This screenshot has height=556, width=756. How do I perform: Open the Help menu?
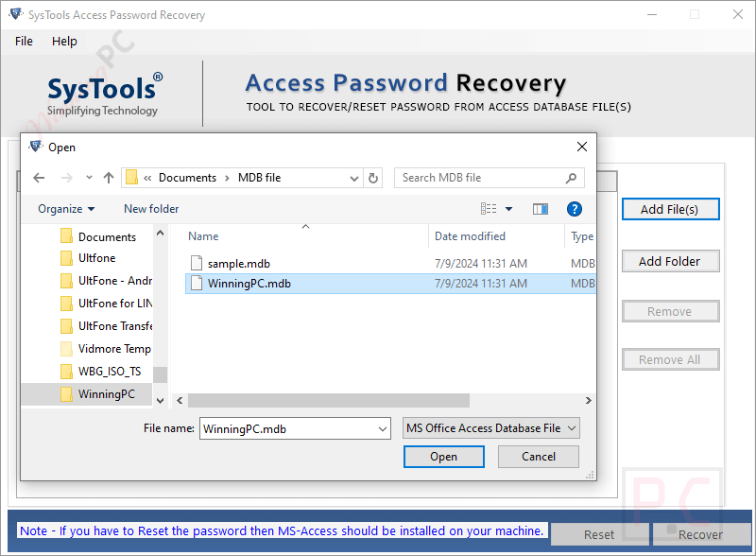click(64, 42)
